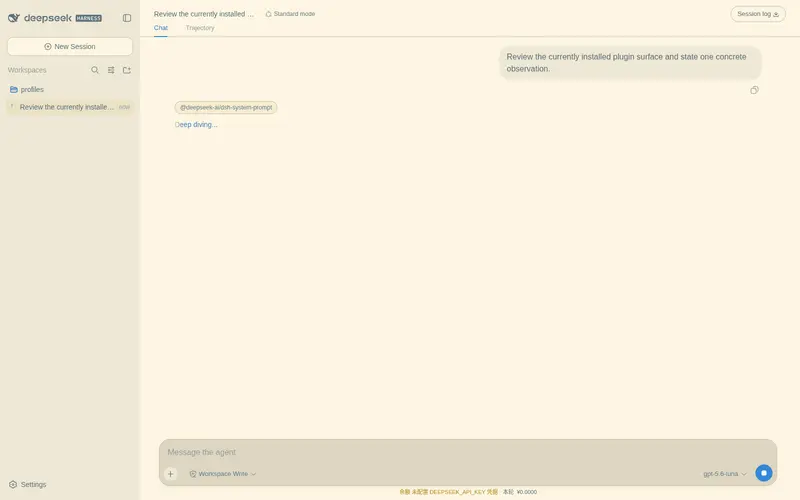Click the 'Deep diving...' status text
The height and width of the screenshot is (500, 800).
[x=196, y=124]
